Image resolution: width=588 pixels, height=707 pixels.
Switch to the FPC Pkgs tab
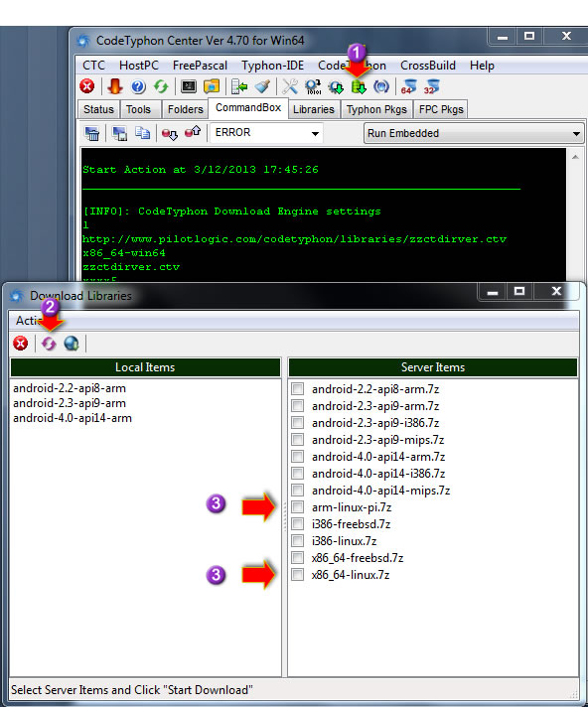pyautogui.click(x=441, y=109)
